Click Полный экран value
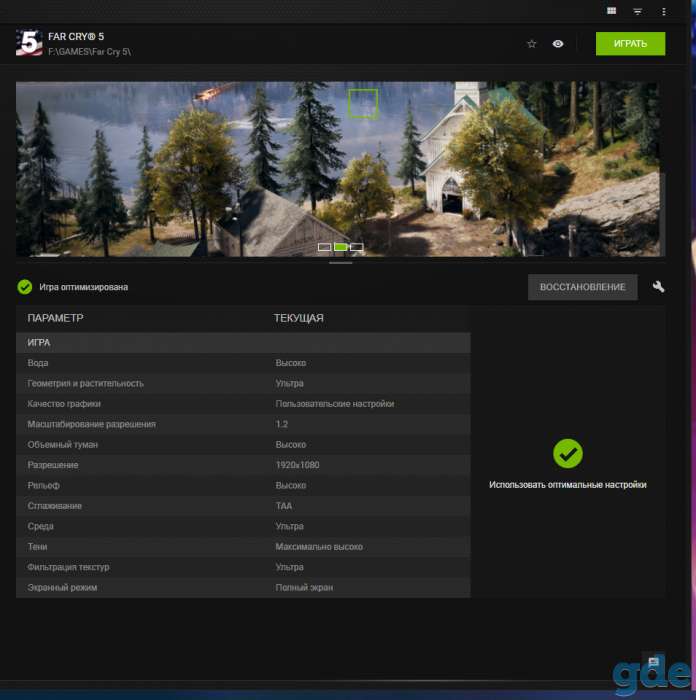 pos(304,588)
